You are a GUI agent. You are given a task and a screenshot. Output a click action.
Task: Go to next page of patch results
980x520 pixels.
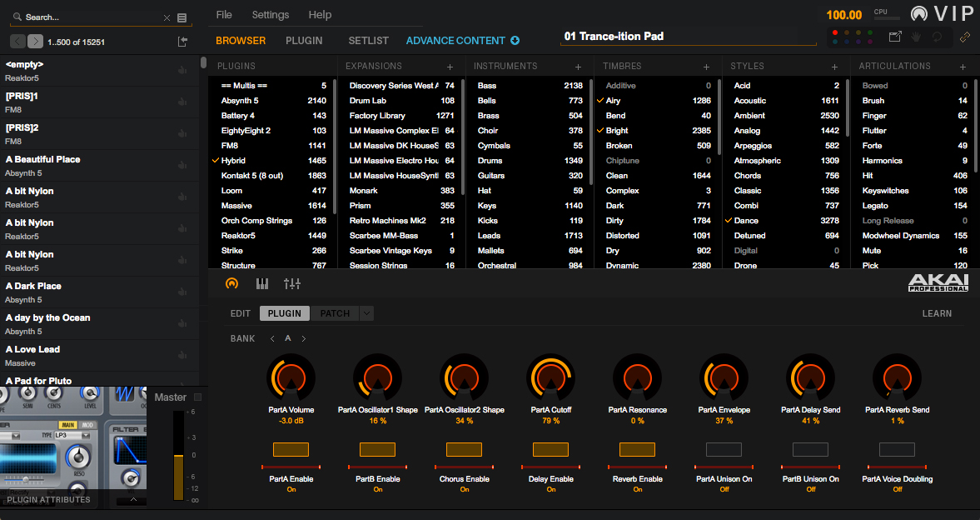click(x=35, y=42)
